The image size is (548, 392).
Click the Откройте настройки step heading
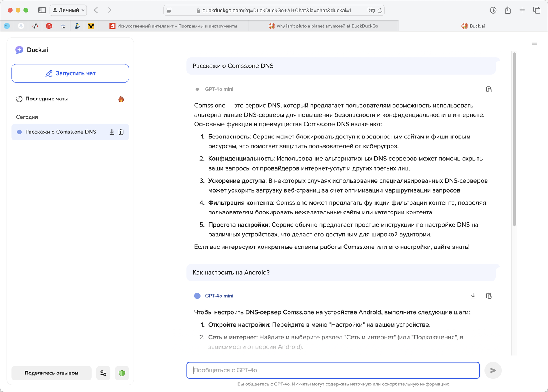(239, 325)
